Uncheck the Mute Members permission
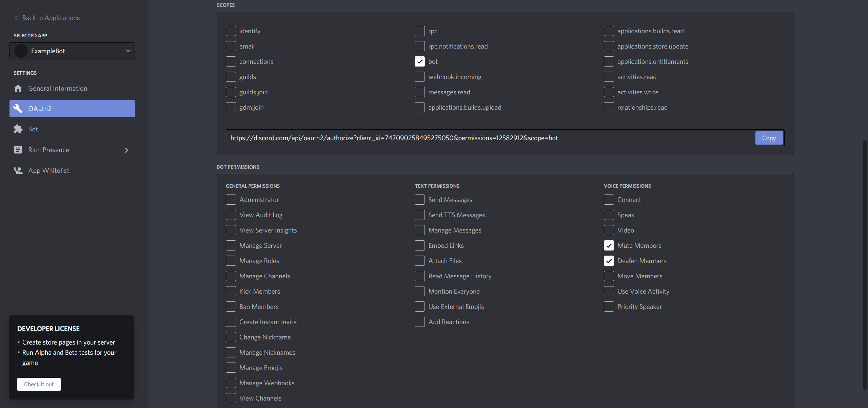868x408 pixels. coord(609,245)
